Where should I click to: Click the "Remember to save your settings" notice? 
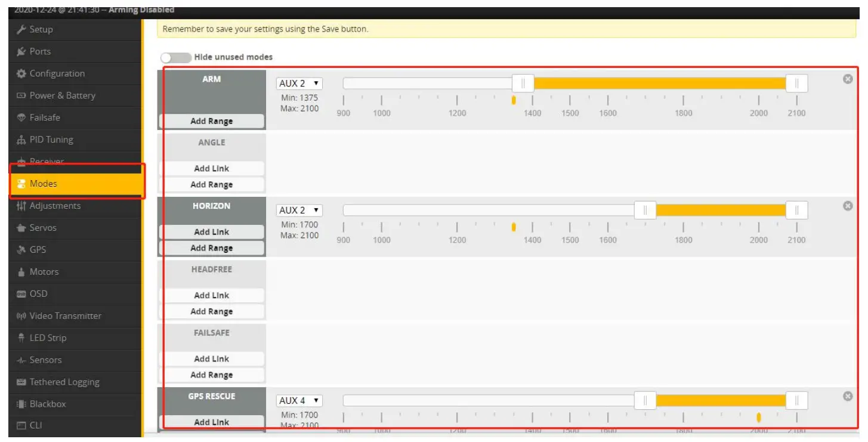[506, 29]
